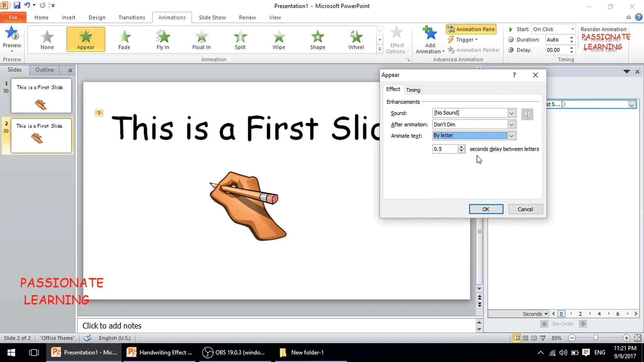
Task: Open the Add Animation gallery
Action: pyautogui.click(x=430, y=40)
